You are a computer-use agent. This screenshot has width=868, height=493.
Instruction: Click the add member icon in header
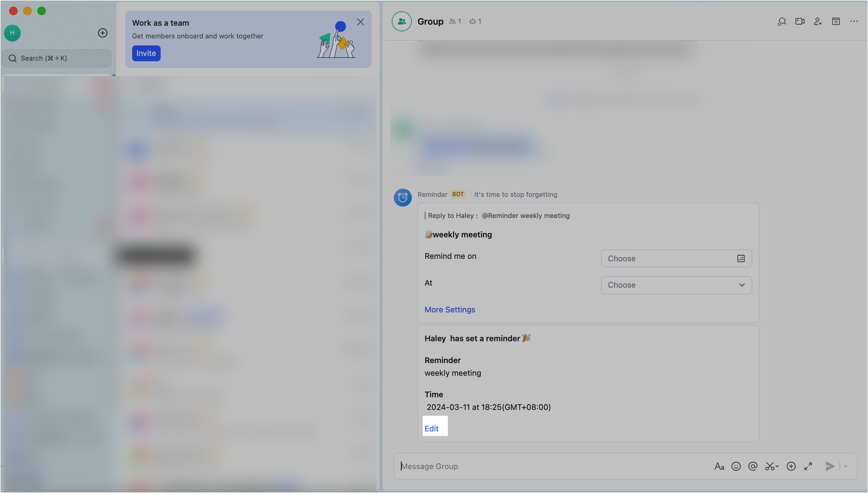[x=818, y=21]
